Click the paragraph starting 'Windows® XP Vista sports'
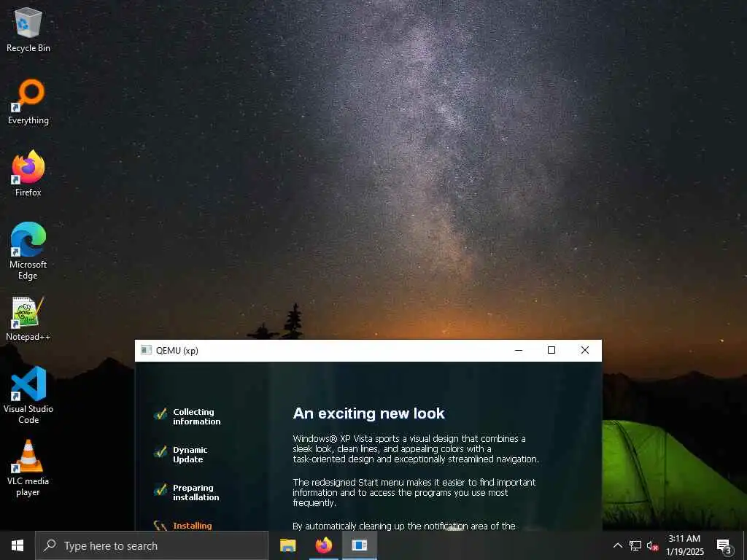The width and height of the screenshot is (747, 560). tap(416, 448)
